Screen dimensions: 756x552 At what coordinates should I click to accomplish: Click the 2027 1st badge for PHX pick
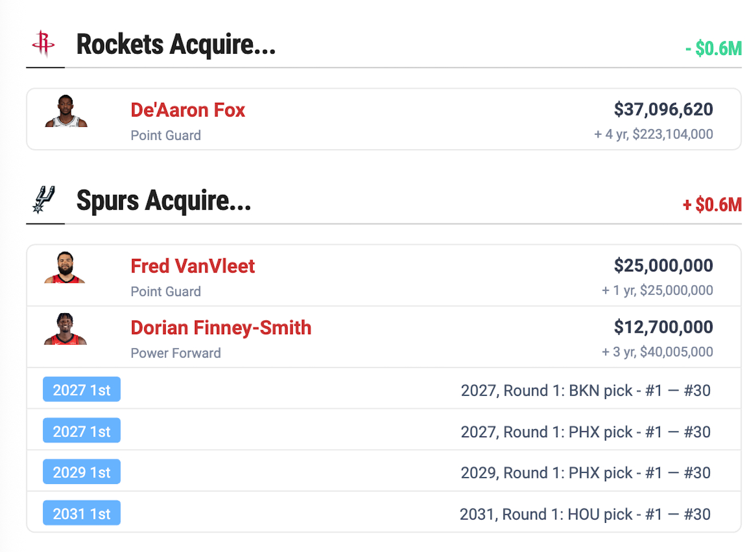click(82, 431)
